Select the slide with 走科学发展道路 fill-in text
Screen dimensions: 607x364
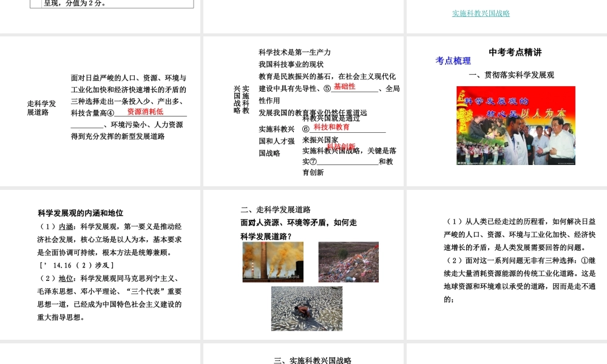[100, 111]
